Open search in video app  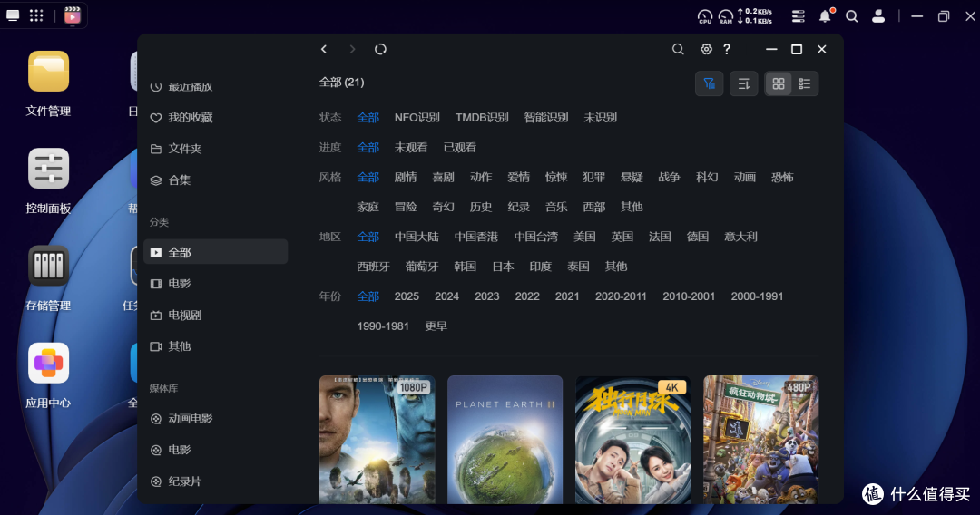click(678, 49)
